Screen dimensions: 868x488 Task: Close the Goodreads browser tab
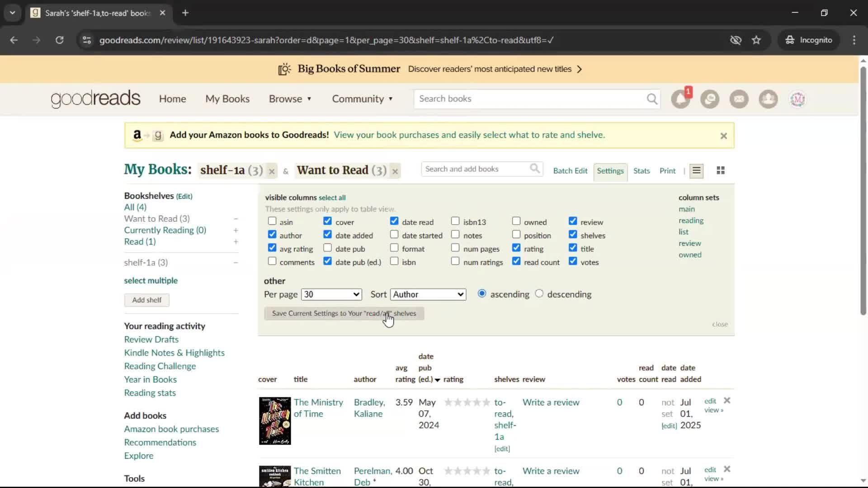(x=162, y=13)
